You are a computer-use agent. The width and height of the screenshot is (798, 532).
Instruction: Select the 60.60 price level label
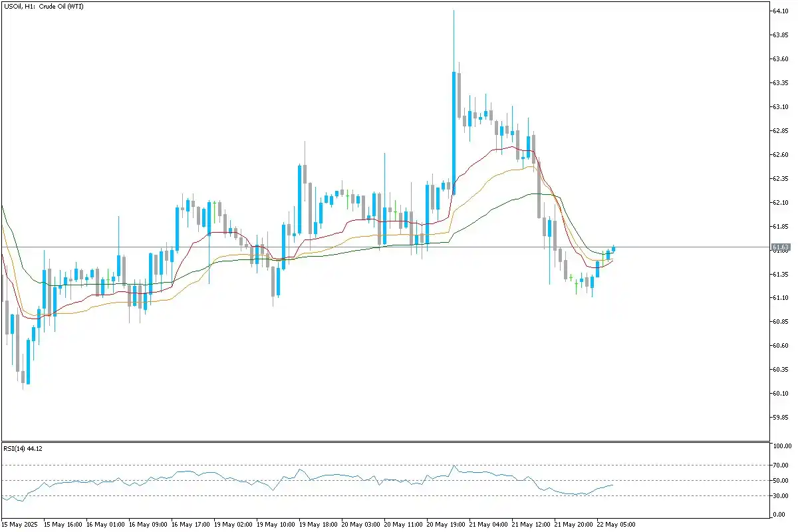(780, 346)
